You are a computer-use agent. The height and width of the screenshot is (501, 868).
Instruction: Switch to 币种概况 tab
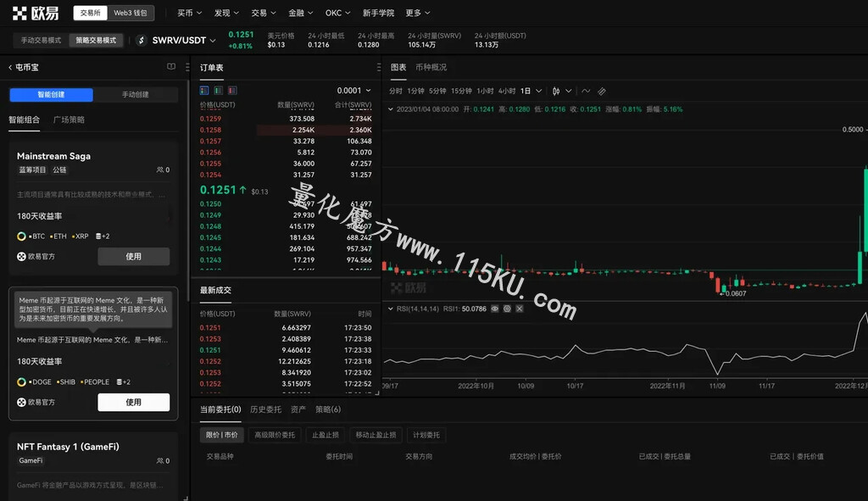(431, 67)
